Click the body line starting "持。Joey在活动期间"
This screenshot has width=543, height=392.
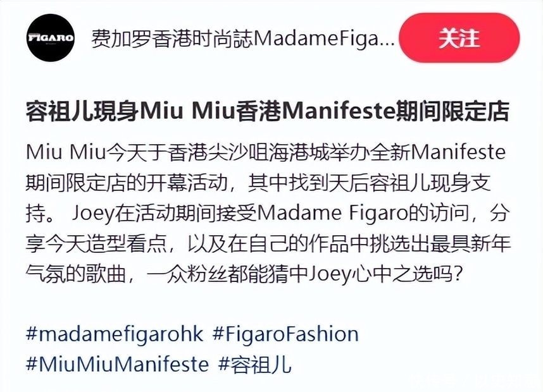pos(267,214)
